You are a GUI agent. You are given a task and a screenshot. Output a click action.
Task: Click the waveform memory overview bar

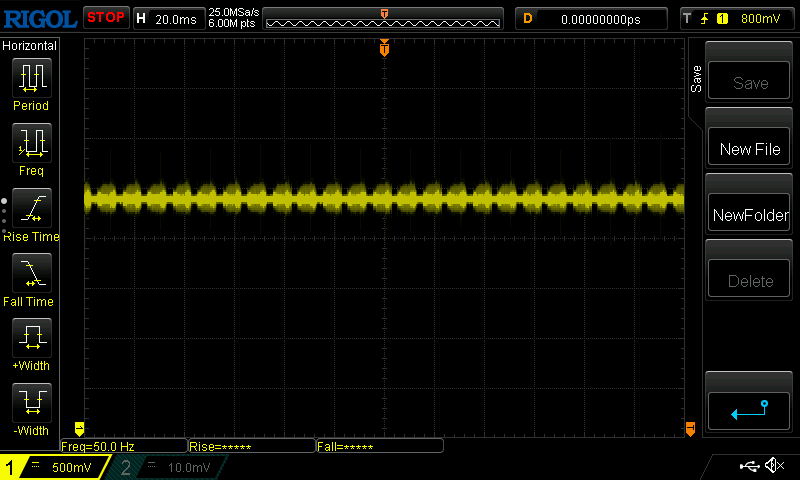pos(383,19)
